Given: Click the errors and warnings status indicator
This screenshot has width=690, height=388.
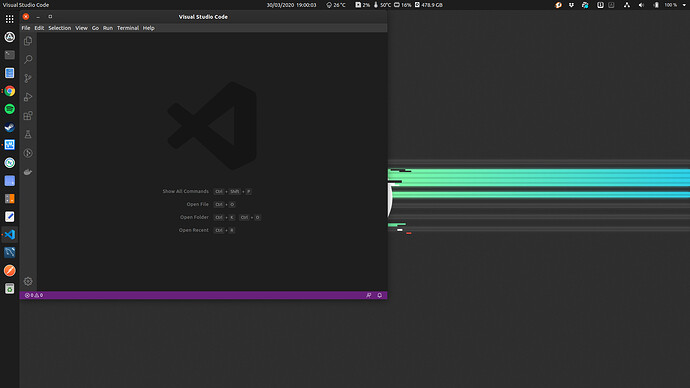Looking at the screenshot, I should [34, 295].
